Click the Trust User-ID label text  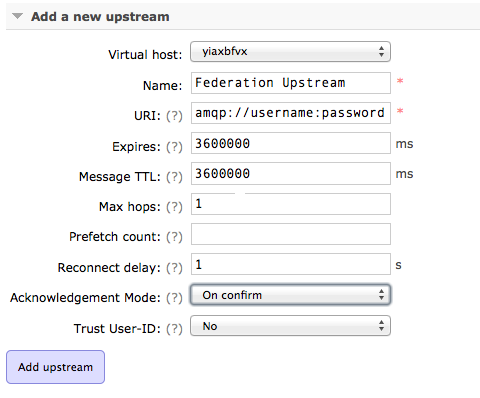(x=117, y=329)
